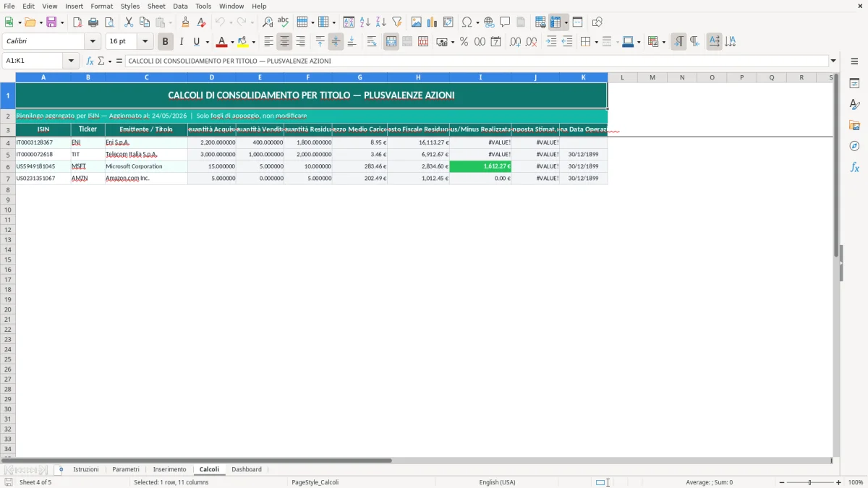Cut the selection with the scissors icon

pos(129,22)
